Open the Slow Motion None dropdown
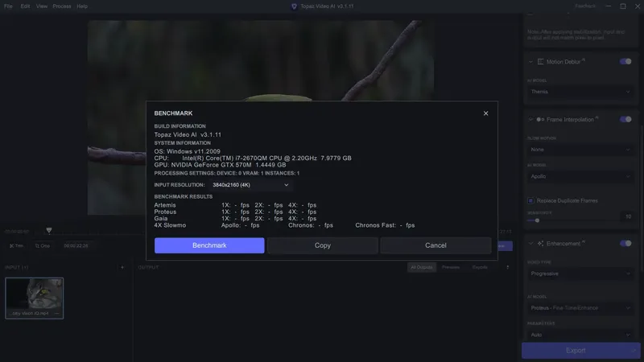Image resolution: width=644 pixels, height=362 pixels. [580, 150]
